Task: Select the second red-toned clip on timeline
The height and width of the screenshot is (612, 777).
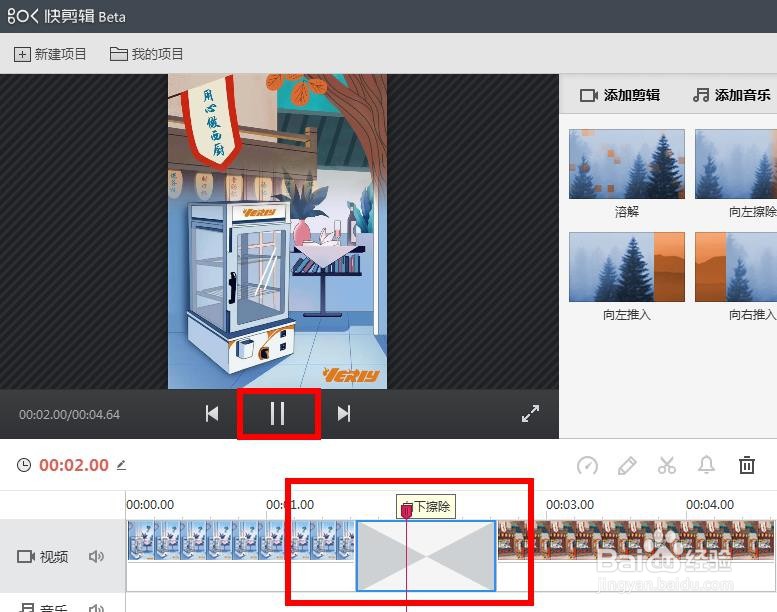Action: 636,540
